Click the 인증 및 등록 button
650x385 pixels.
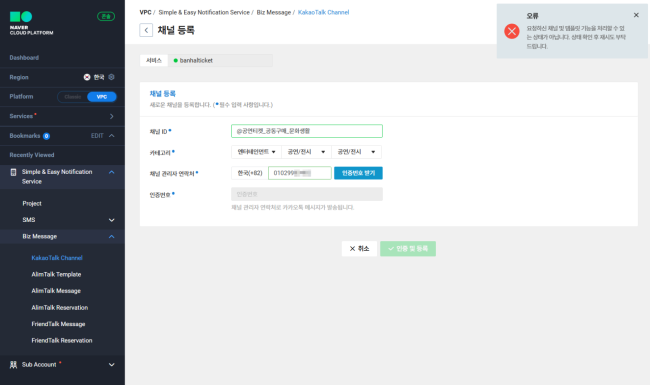pyautogui.click(x=408, y=249)
